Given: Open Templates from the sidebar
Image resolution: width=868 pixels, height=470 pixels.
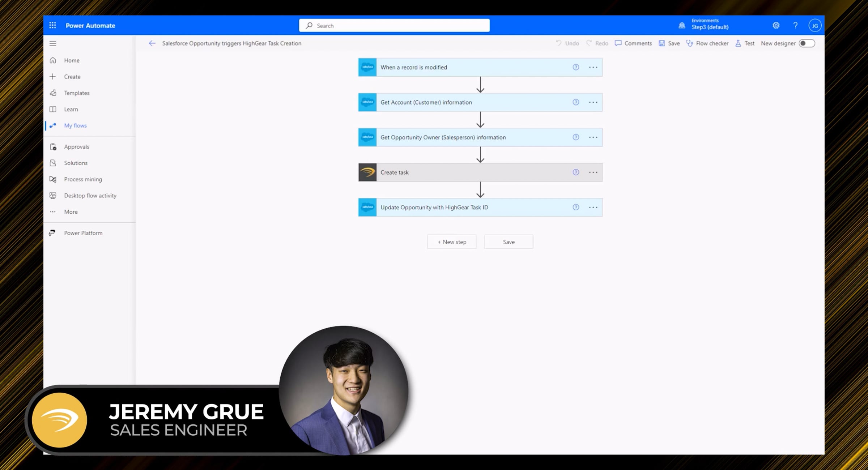Looking at the screenshot, I should 77,93.
